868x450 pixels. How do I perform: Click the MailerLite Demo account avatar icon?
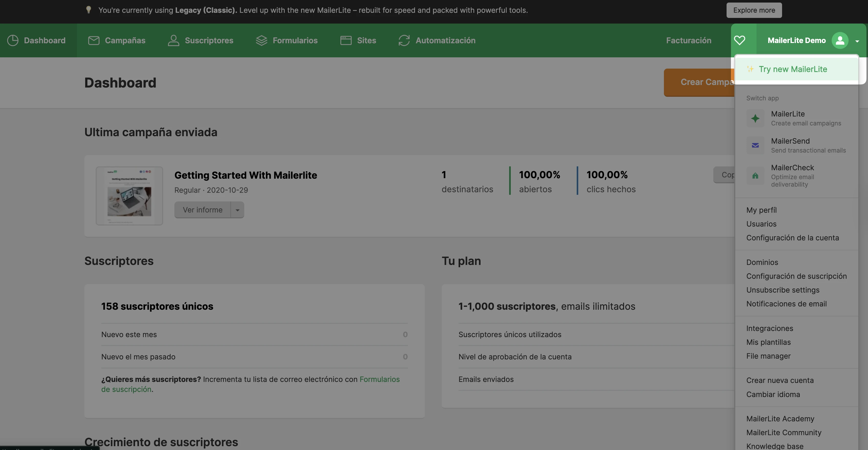[x=840, y=40]
